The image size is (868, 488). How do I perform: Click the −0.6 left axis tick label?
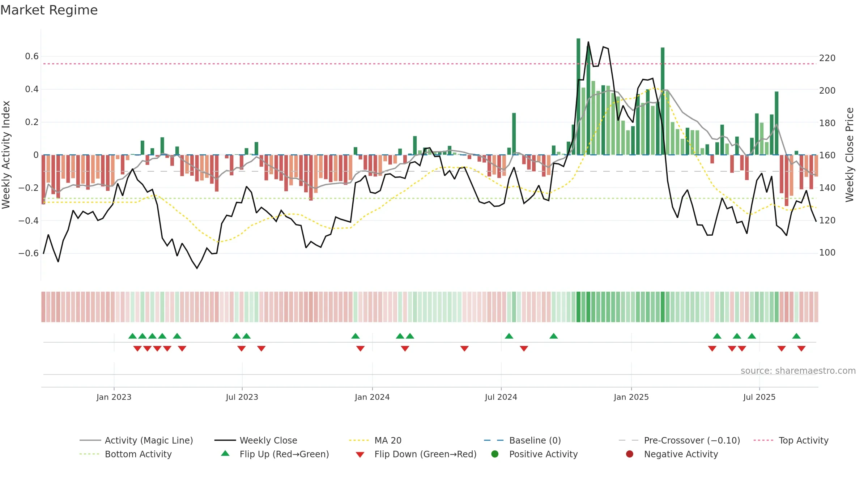click(x=29, y=253)
